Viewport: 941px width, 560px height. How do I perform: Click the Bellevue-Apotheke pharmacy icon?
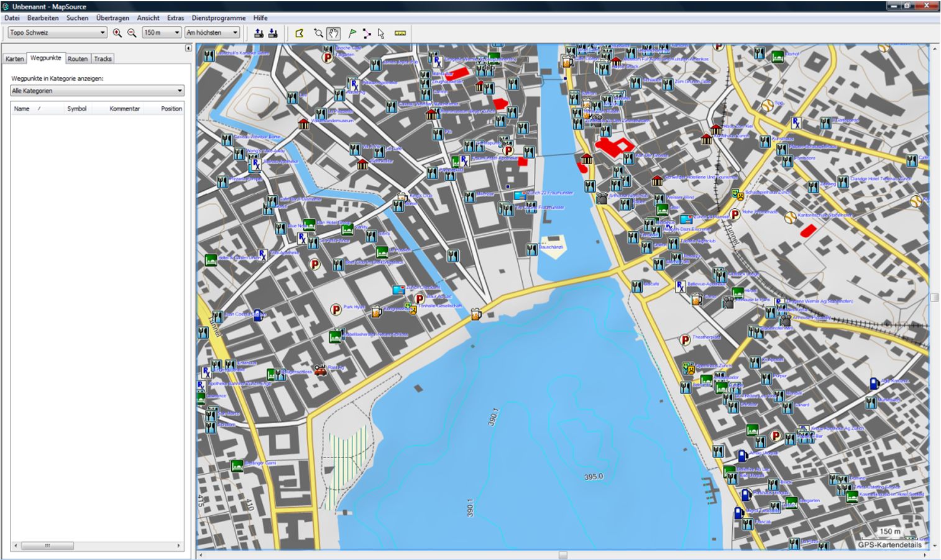click(681, 287)
